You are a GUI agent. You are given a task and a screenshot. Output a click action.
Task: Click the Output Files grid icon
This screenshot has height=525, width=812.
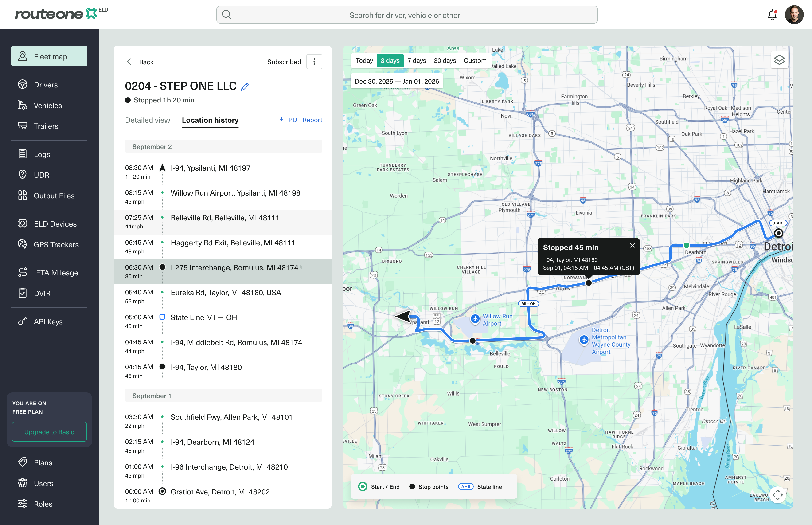[x=23, y=195]
